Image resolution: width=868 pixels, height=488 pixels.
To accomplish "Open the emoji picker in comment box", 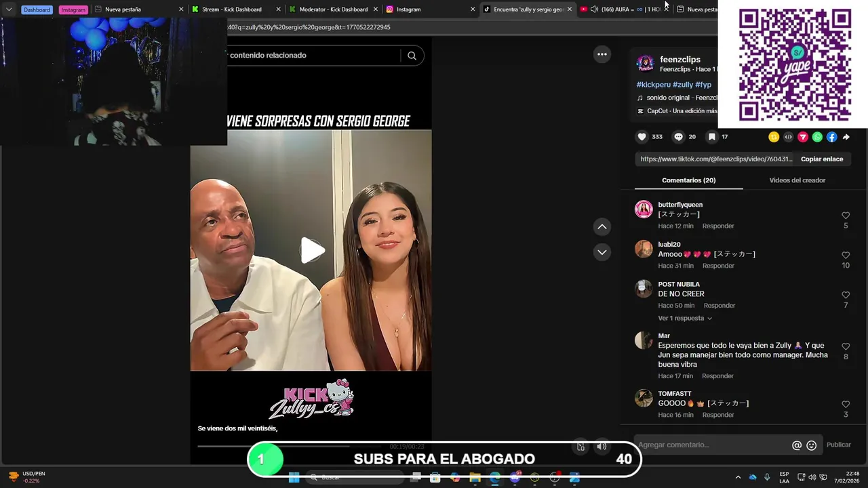I will tap(812, 445).
